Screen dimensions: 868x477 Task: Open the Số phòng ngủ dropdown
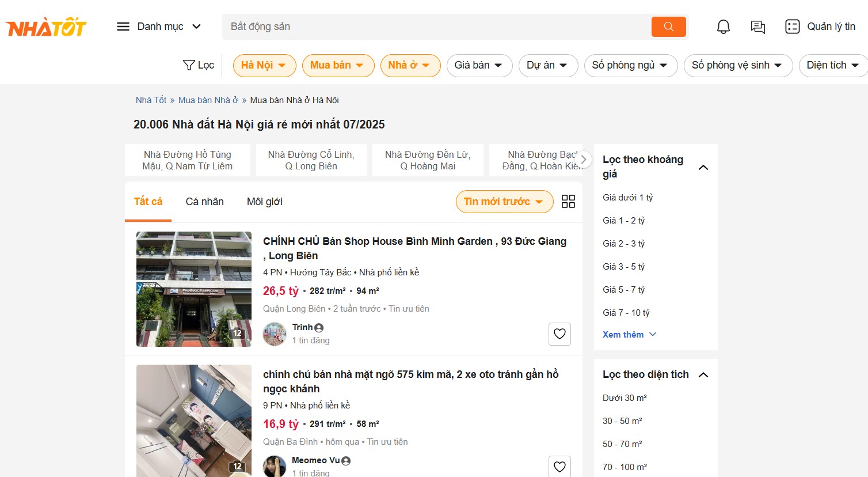coord(631,65)
